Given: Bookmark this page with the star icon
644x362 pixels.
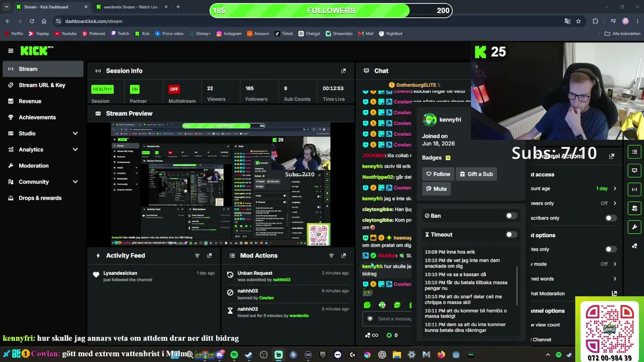Looking at the screenshot, I should tap(579, 21).
